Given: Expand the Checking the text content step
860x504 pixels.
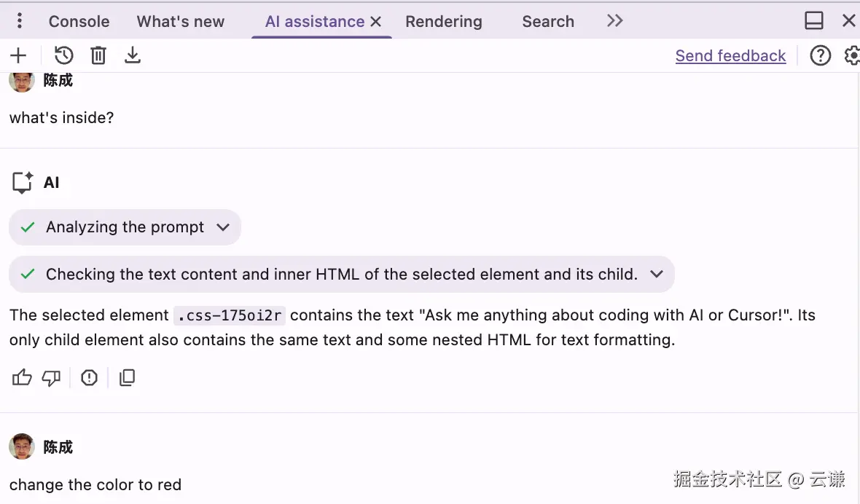Looking at the screenshot, I should point(656,275).
